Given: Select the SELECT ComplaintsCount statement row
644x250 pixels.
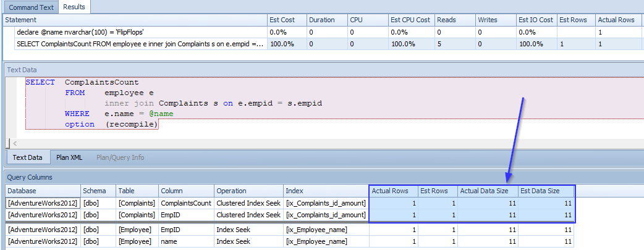Looking at the screenshot, I should pyautogui.click(x=136, y=44).
